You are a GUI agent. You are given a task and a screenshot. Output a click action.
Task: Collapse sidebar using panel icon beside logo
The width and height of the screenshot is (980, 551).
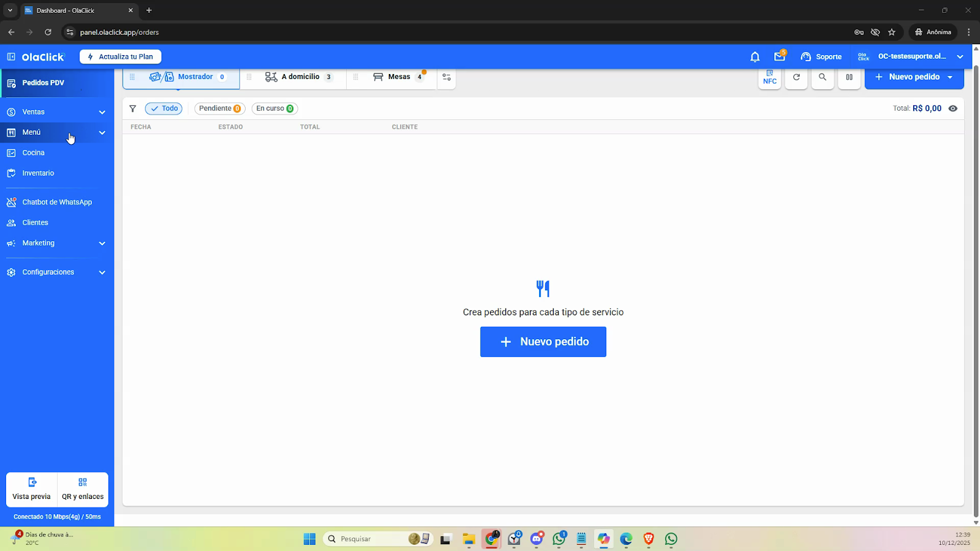coord(11,57)
